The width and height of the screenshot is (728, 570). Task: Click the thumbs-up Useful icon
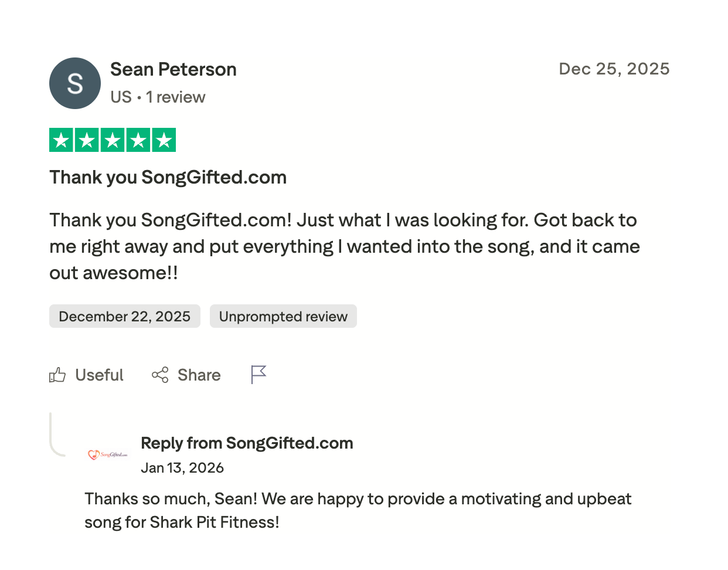pos(57,375)
